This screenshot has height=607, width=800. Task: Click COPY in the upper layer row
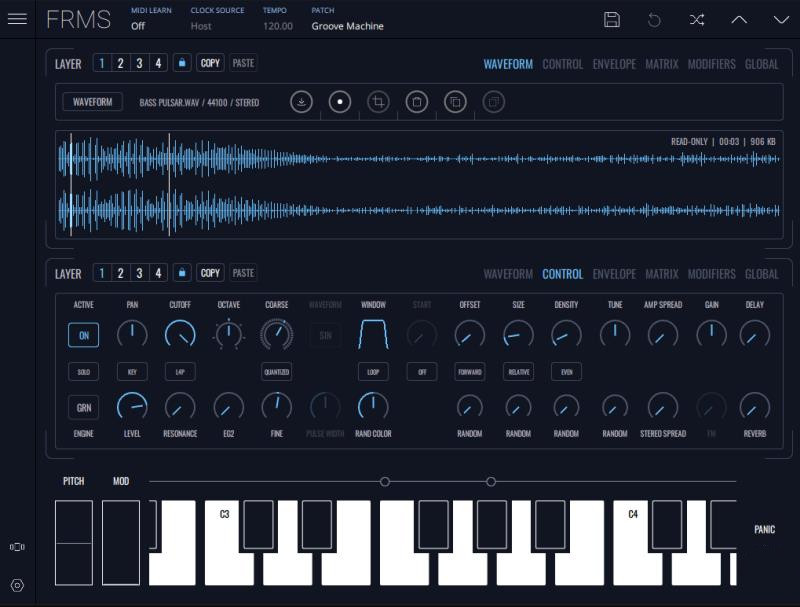click(210, 63)
